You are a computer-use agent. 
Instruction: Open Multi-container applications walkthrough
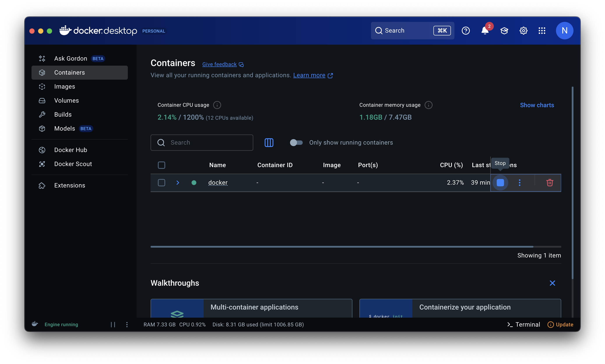click(251, 308)
